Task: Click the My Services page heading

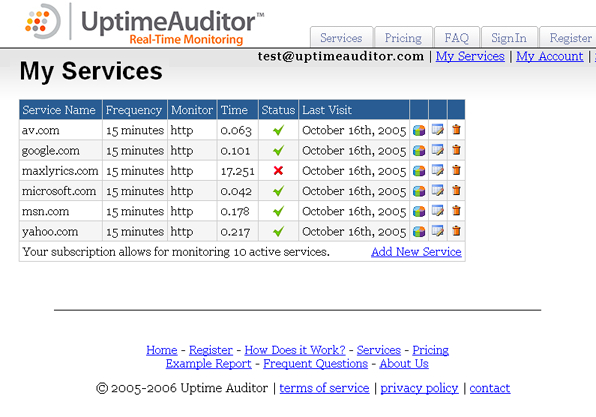Action: 91,71
